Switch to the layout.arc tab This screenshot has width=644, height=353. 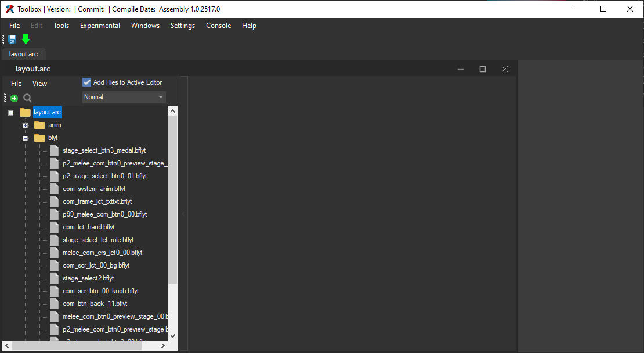point(24,54)
